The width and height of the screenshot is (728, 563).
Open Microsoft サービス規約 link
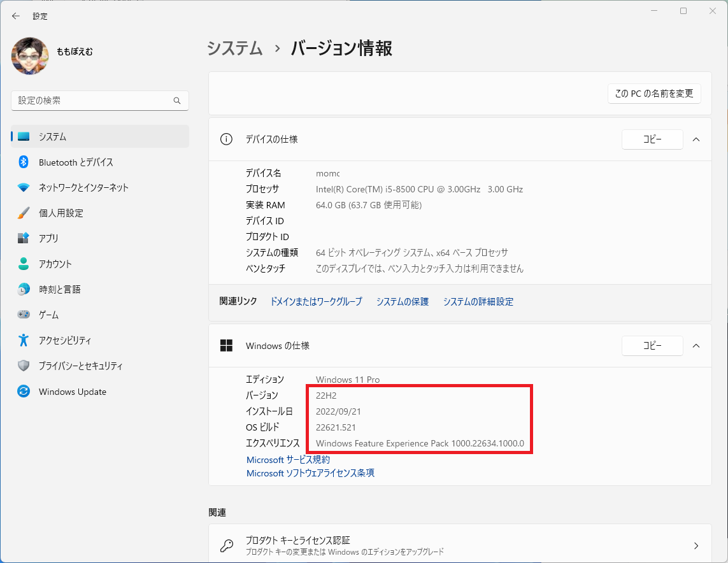pos(289,459)
